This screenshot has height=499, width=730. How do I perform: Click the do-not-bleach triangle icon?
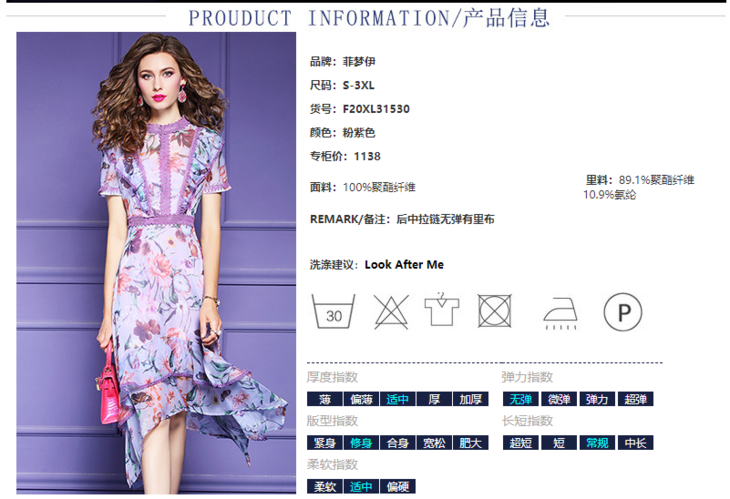pos(391,311)
